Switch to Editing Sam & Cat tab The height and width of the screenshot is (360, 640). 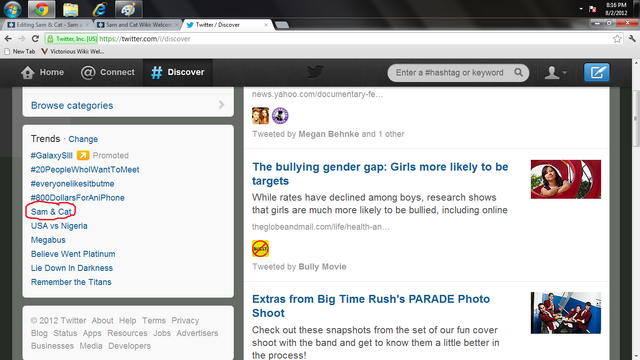(48, 25)
